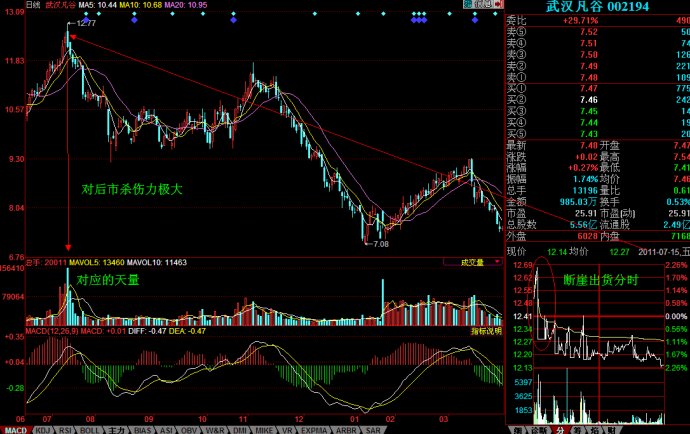
Task: Click the MA20: 10.95 label
Action: [x=186, y=5]
